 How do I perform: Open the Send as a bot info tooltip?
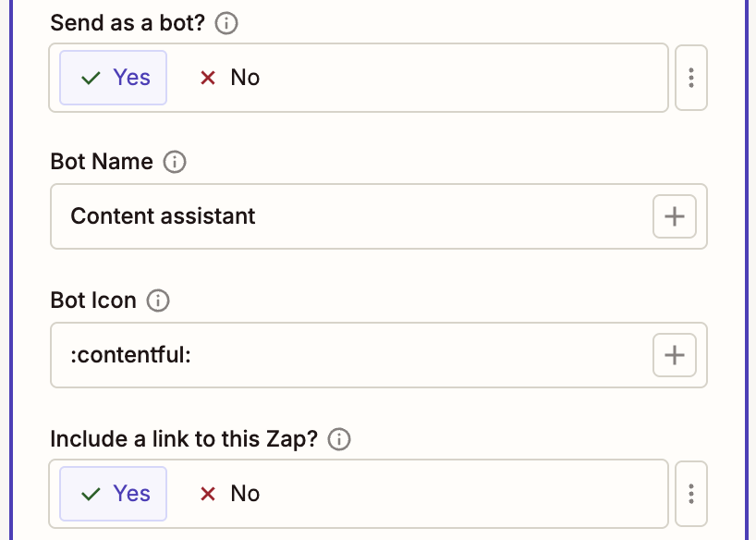tap(226, 23)
